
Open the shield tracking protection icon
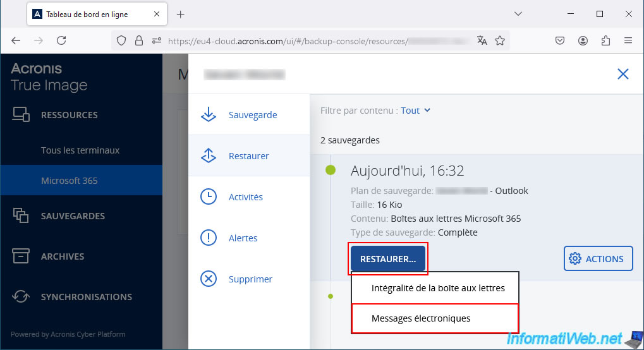click(121, 40)
